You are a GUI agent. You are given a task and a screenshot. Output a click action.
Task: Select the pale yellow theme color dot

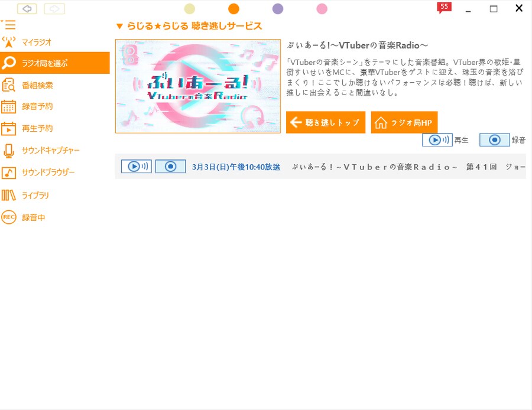click(190, 9)
